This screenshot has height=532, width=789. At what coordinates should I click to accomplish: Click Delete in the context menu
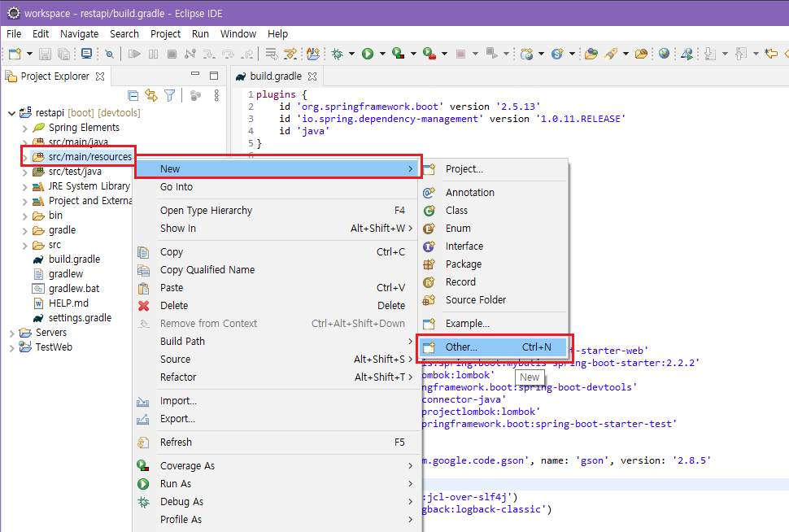click(x=275, y=306)
